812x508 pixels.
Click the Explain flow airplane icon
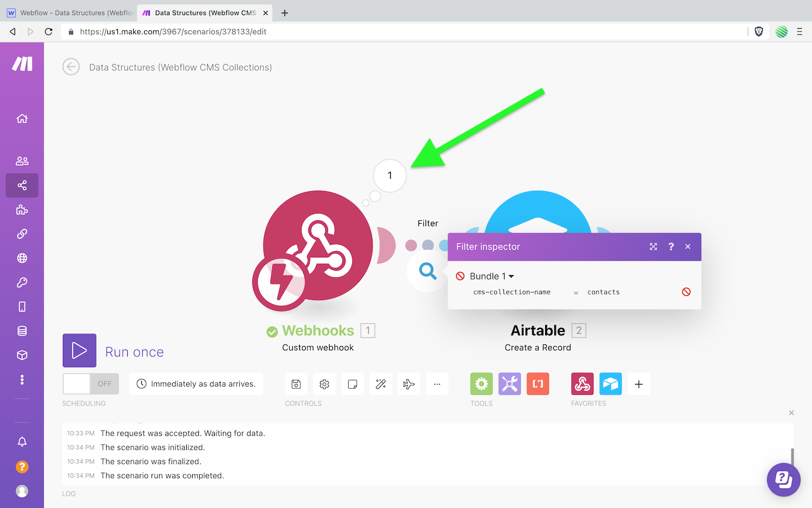tap(409, 384)
